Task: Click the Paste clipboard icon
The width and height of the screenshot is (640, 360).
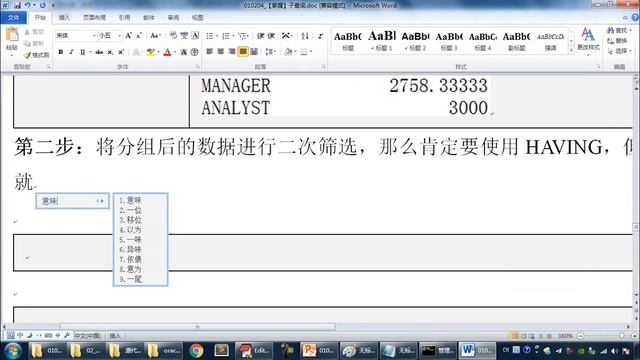Action: (x=12, y=35)
